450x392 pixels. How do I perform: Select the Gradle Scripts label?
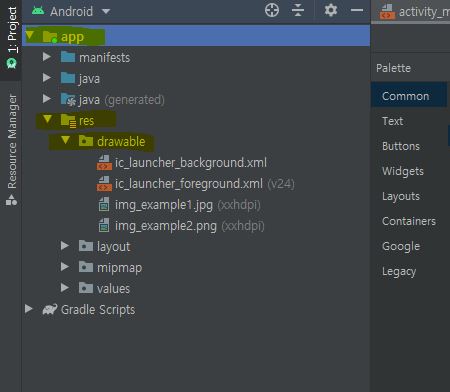98,310
